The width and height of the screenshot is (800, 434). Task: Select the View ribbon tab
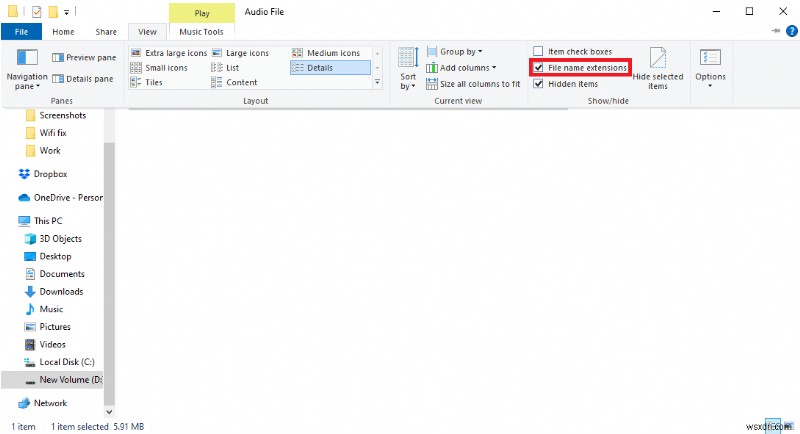click(147, 32)
